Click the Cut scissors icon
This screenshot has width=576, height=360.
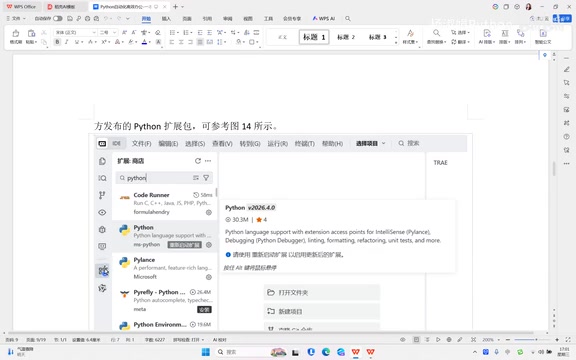(44, 33)
